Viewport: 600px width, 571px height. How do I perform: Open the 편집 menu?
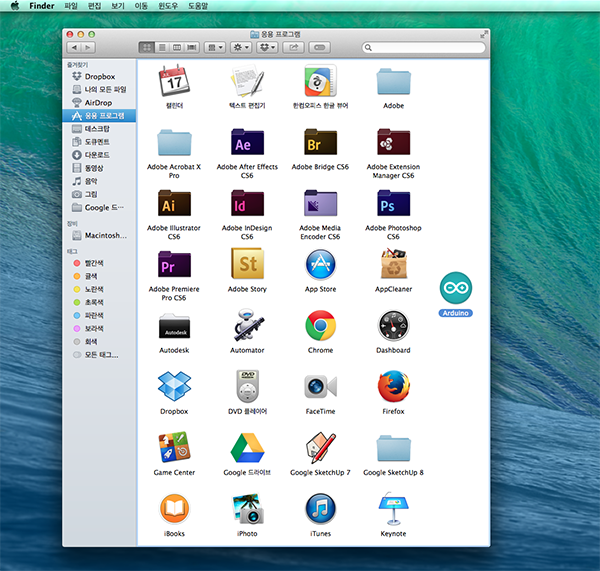click(95, 6)
